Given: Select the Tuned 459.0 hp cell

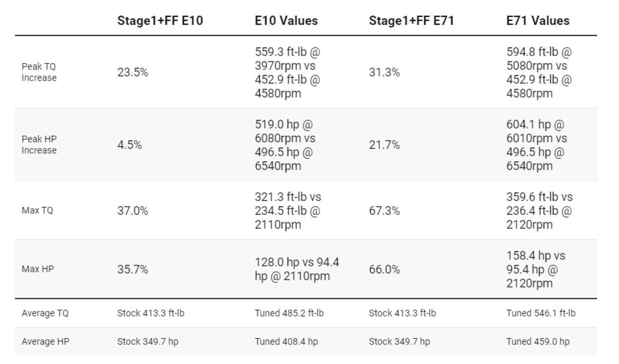Looking at the screenshot, I should (538, 342).
